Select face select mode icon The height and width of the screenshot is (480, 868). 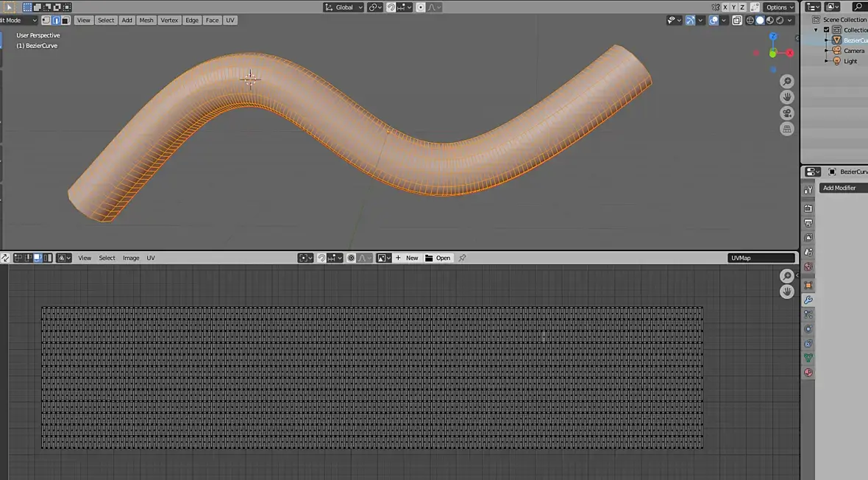tap(65, 20)
